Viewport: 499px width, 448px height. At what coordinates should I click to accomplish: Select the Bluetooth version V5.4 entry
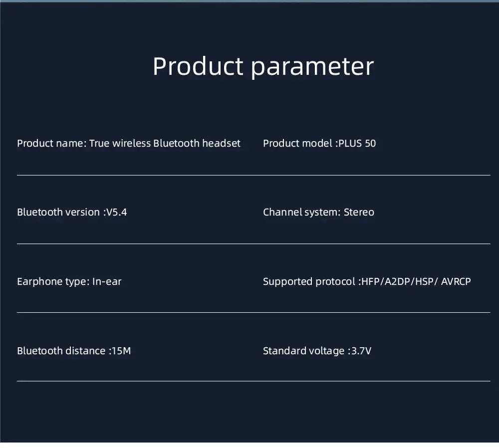(x=72, y=212)
